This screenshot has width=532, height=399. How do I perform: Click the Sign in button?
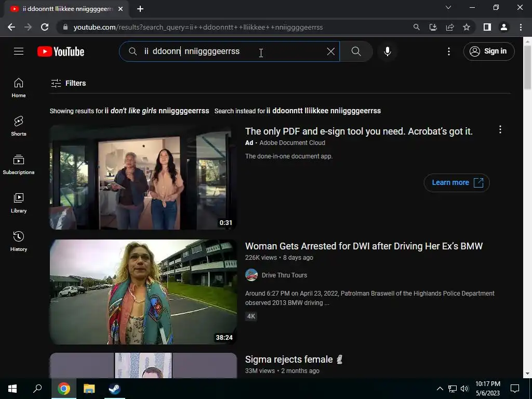coord(489,51)
